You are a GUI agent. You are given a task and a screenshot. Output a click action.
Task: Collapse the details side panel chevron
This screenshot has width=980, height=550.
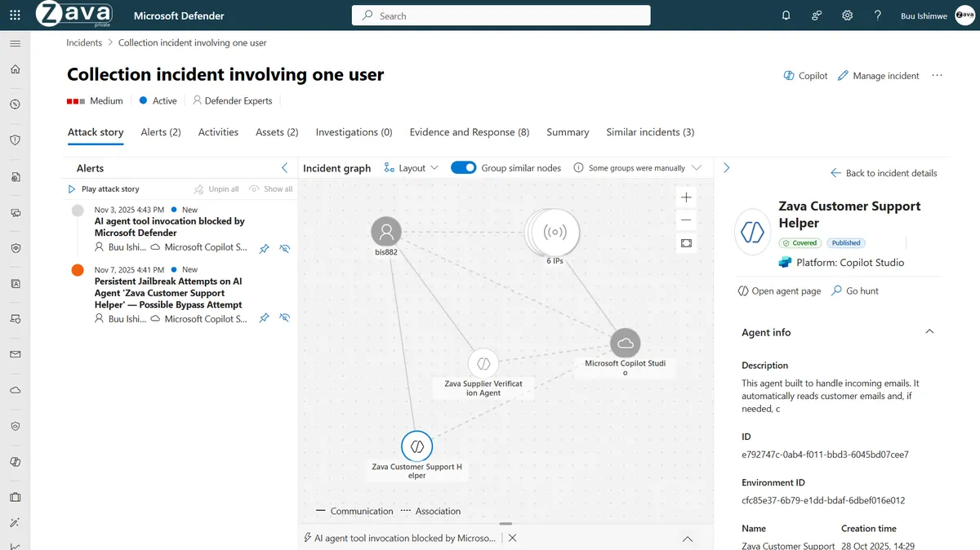727,168
